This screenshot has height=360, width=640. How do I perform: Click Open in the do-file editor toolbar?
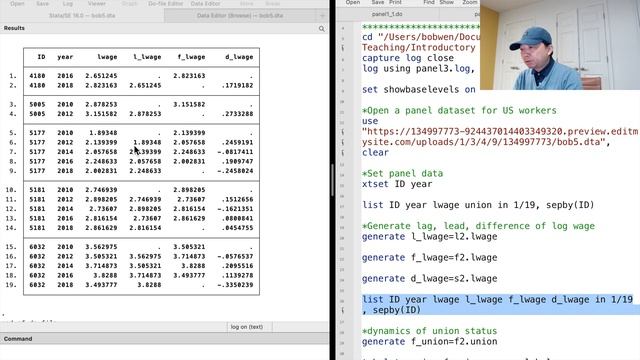coord(353,2)
